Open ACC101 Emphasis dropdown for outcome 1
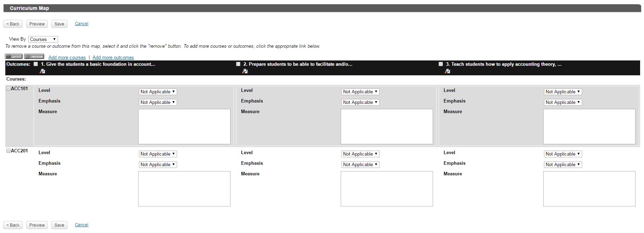This screenshot has height=233, width=644. [x=158, y=102]
